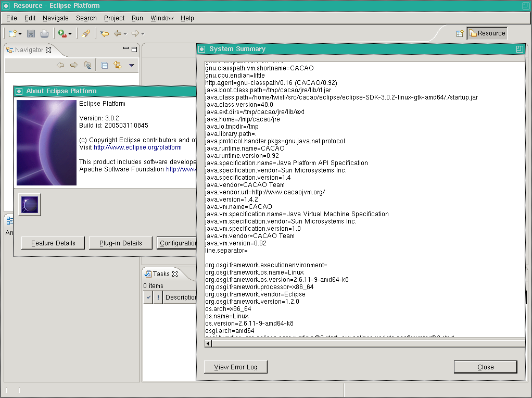The width and height of the screenshot is (532, 398).
Task: Close the Navigator view tab
Action: (x=48, y=50)
